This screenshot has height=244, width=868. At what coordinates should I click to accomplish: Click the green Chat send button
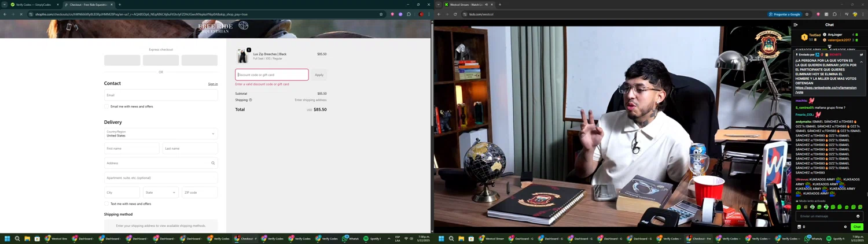point(857,227)
